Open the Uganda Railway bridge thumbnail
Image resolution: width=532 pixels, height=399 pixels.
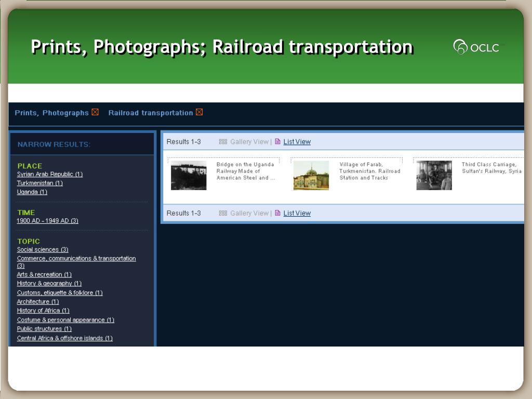coord(189,176)
